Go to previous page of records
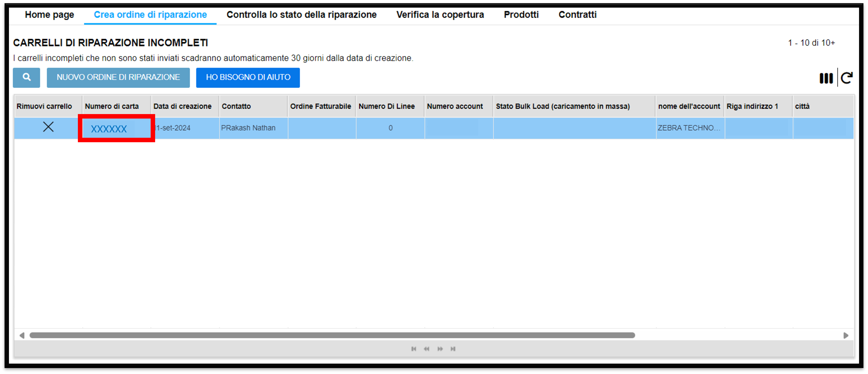Viewport: 868px width, 374px height. pos(427,349)
